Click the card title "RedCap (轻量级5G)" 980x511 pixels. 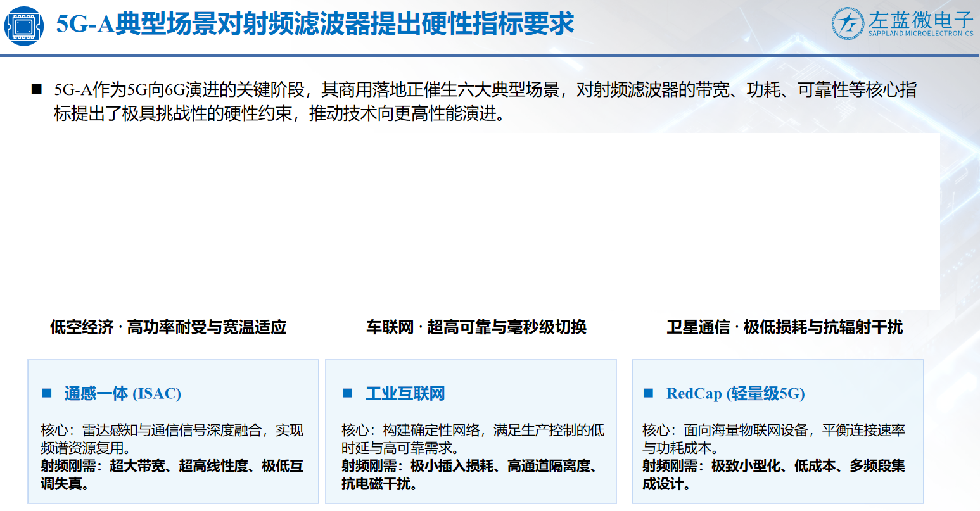735,393
